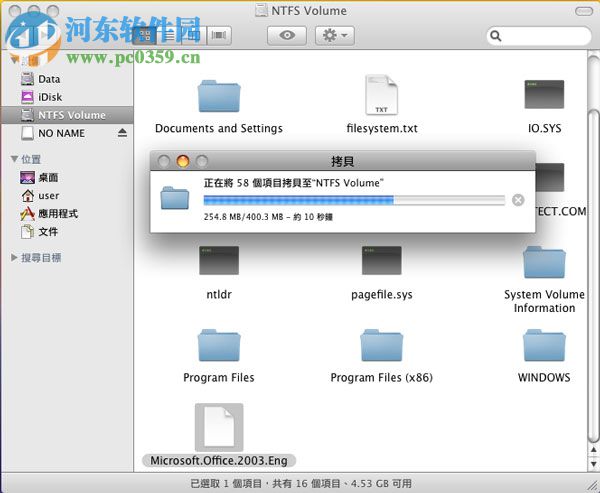This screenshot has width=600, height=493.
Task: Open the Action gear dropdown menu
Action: (x=335, y=36)
